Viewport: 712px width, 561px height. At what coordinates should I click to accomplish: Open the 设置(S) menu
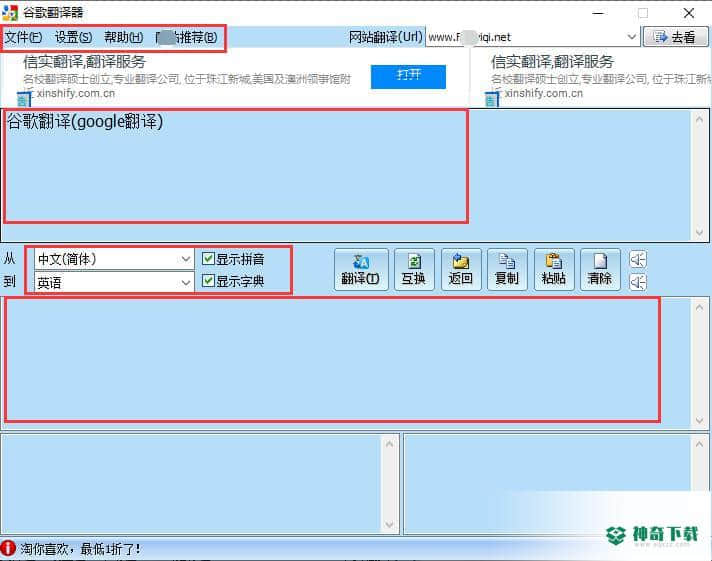tap(73, 37)
